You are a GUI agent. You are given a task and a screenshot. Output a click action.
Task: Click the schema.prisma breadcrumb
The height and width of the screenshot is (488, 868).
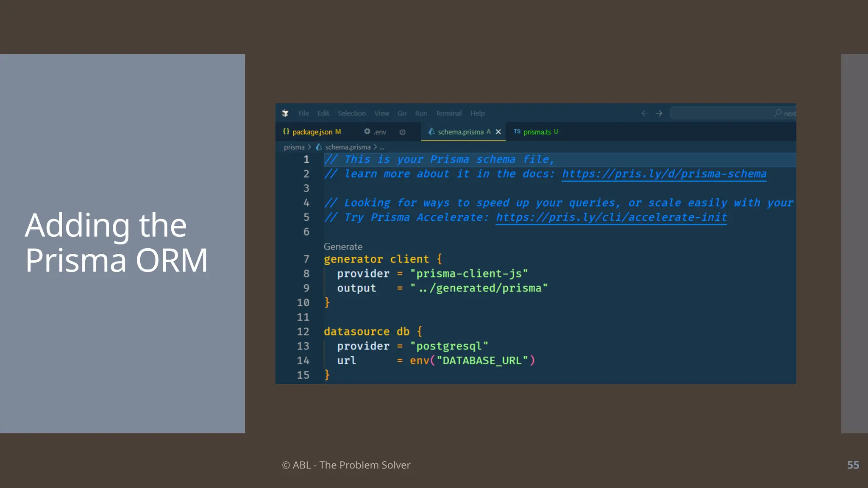[x=348, y=147]
